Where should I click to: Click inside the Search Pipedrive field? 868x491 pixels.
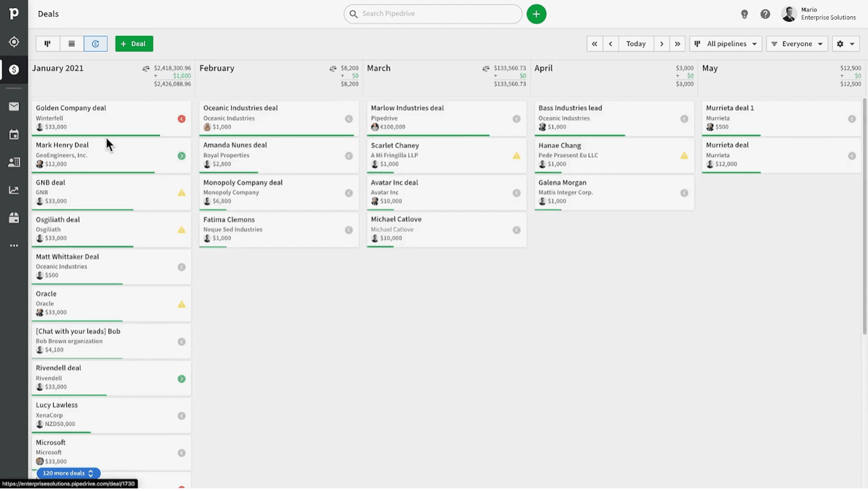(x=432, y=13)
